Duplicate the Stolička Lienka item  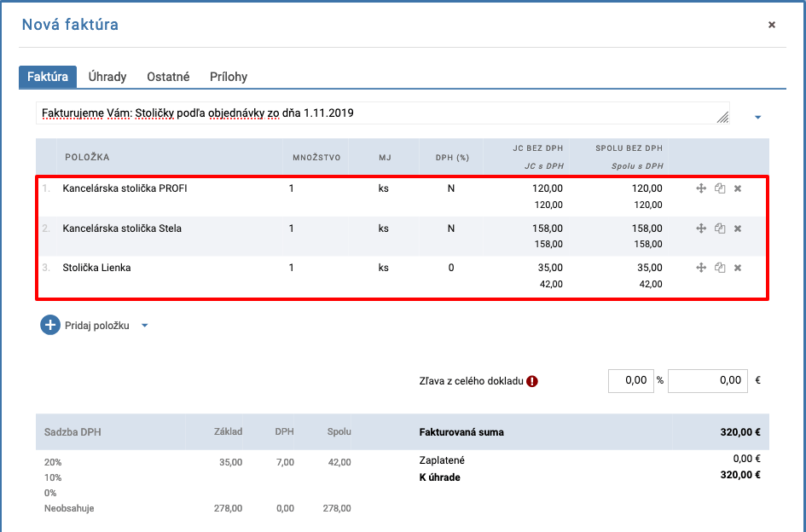coord(720,268)
